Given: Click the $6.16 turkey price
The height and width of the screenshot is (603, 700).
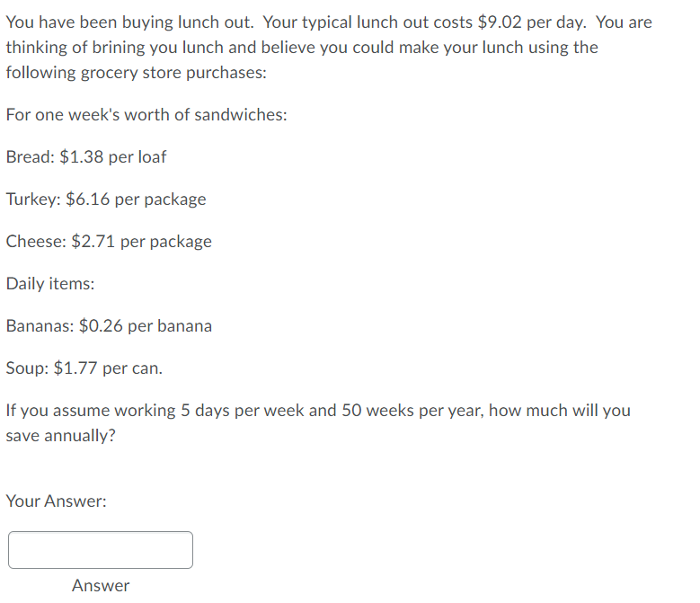Looking at the screenshot, I should (87, 200).
